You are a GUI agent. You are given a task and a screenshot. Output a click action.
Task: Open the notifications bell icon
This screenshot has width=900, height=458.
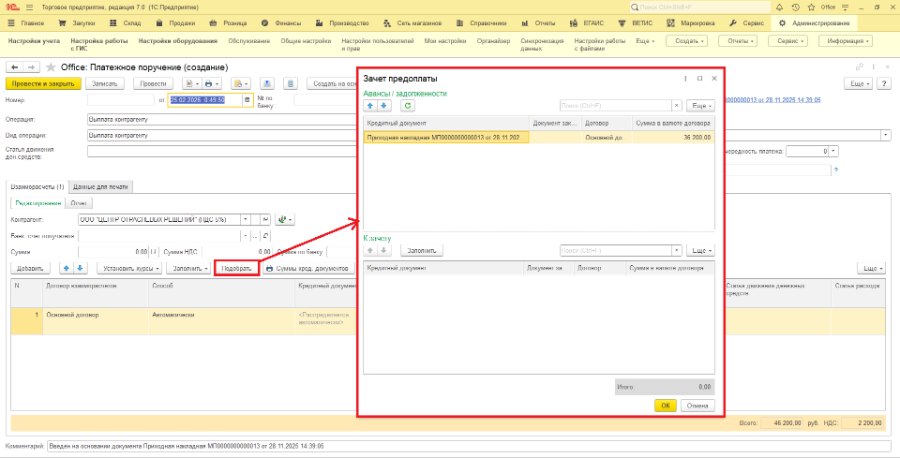click(x=779, y=7)
